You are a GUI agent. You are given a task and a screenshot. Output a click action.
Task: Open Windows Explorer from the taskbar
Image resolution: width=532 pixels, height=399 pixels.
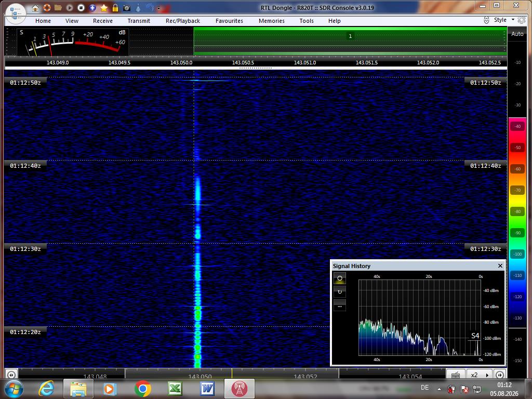click(78, 389)
